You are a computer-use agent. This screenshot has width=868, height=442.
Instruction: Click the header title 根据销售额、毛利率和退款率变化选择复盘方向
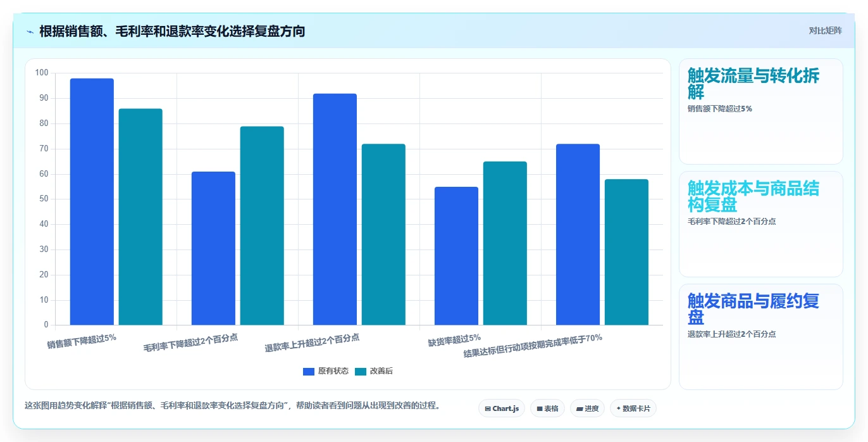tap(172, 31)
